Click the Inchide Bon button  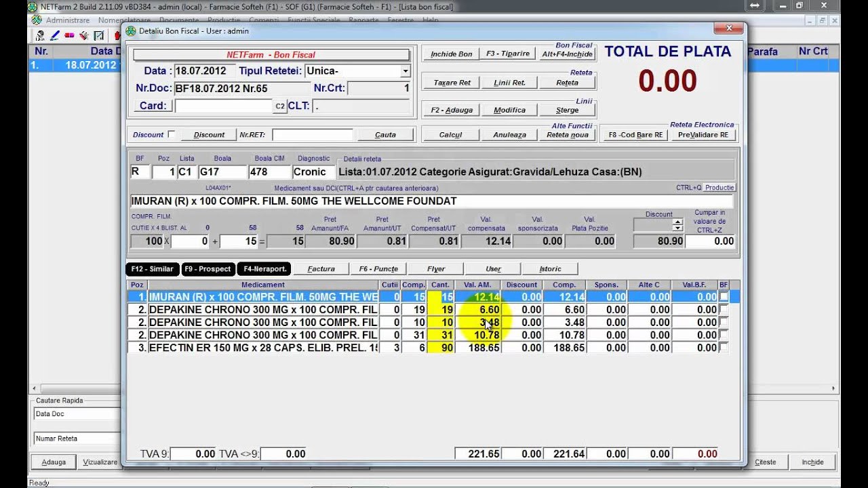coord(451,54)
